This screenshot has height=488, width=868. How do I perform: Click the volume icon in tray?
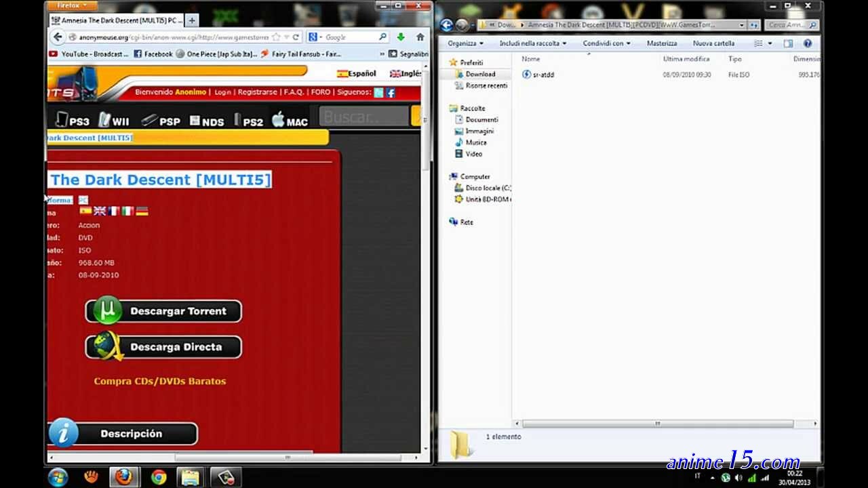coord(738,478)
